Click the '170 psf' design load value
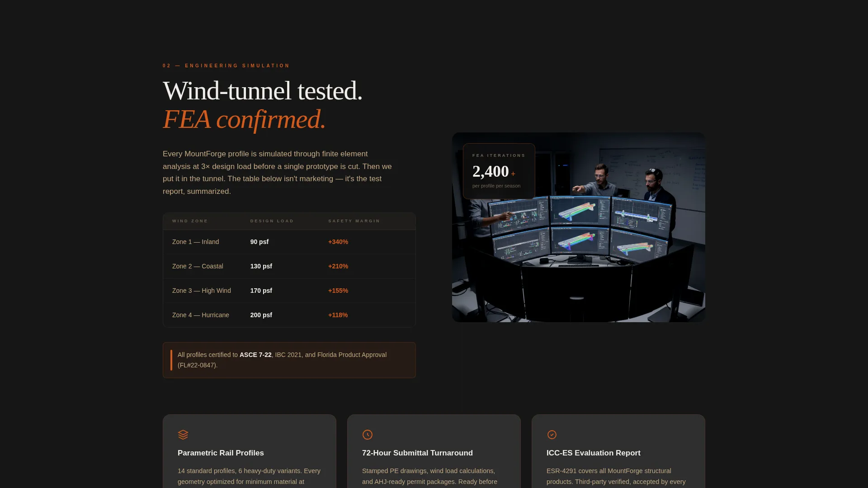The width and height of the screenshot is (868, 488). pyautogui.click(x=261, y=291)
